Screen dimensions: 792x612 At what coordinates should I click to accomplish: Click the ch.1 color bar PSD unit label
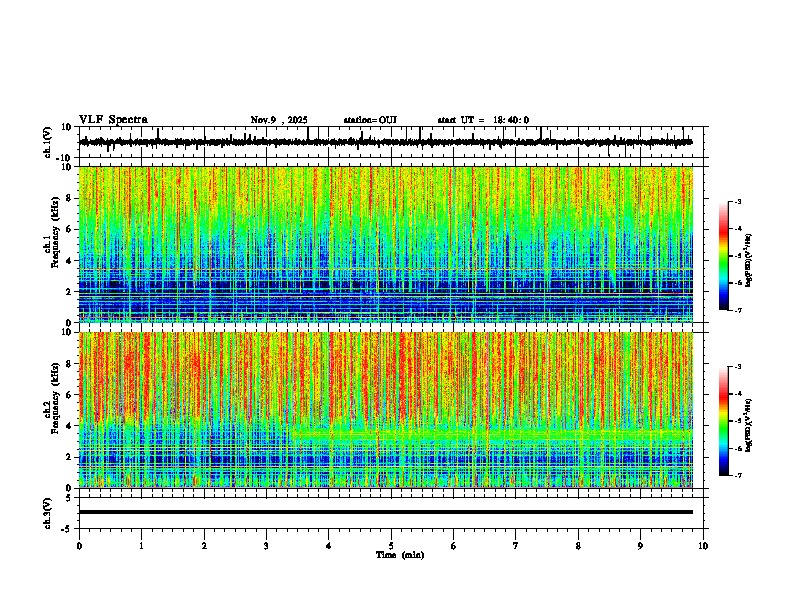pyautogui.click(x=749, y=261)
